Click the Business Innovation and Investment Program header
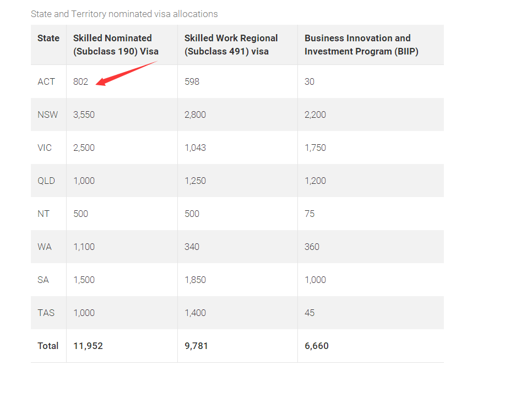This screenshot has width=532, height=398. pyautogui.click(x=357, y=45)
